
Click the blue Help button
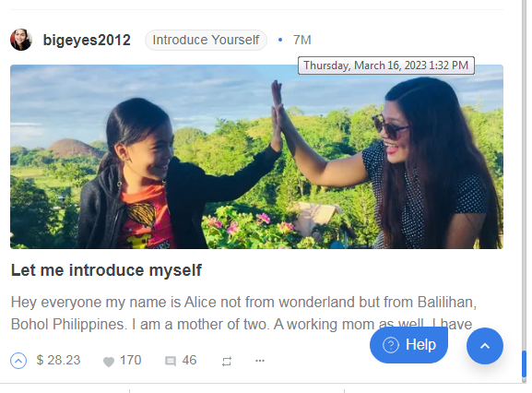[408, 345]
